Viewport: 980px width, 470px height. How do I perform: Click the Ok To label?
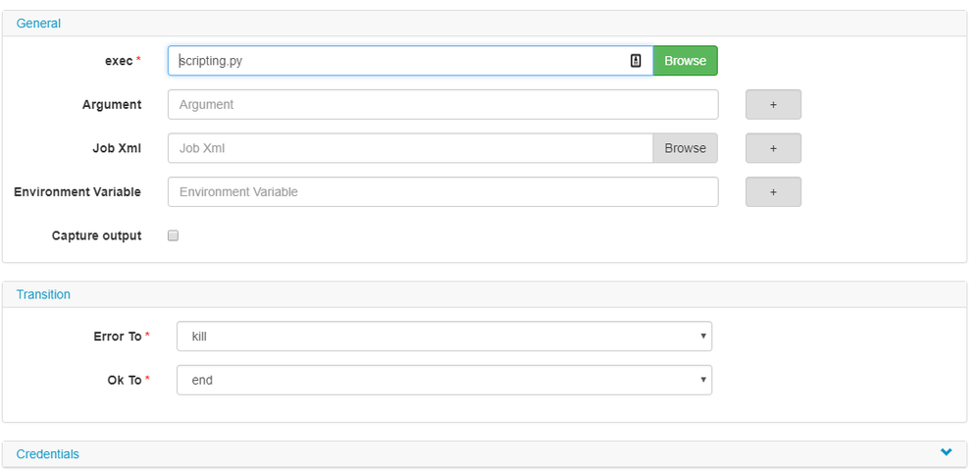(125, 380)
